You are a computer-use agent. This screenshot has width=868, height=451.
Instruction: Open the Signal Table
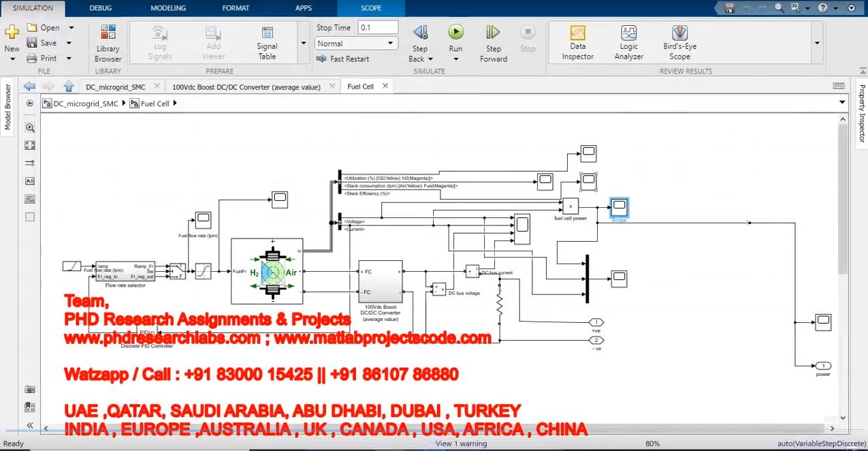[x=267, y=42]
